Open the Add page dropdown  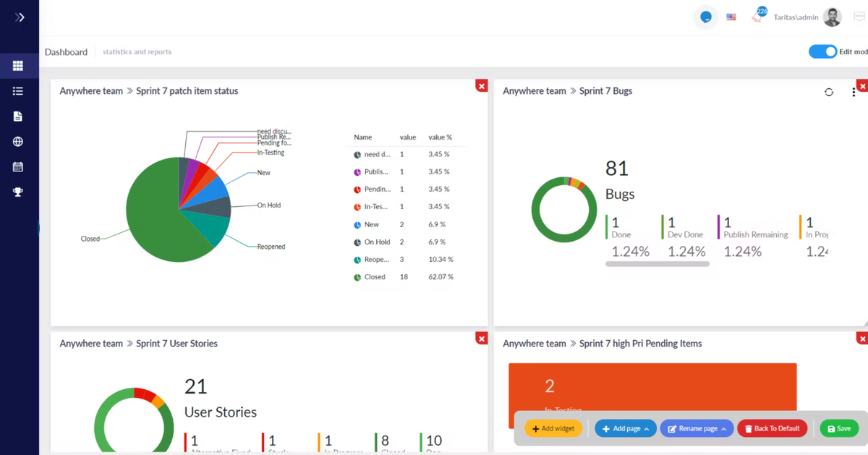click(625, 428)
